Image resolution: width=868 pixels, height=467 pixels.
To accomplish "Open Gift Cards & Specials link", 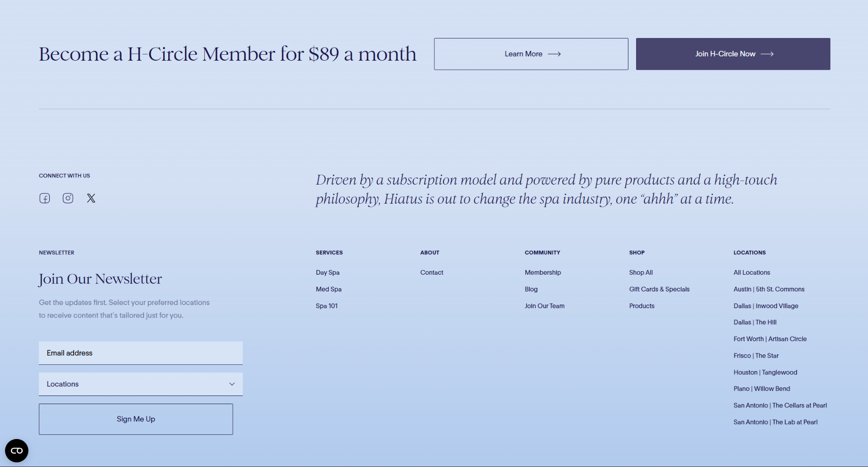I will [x=660, y=289].
